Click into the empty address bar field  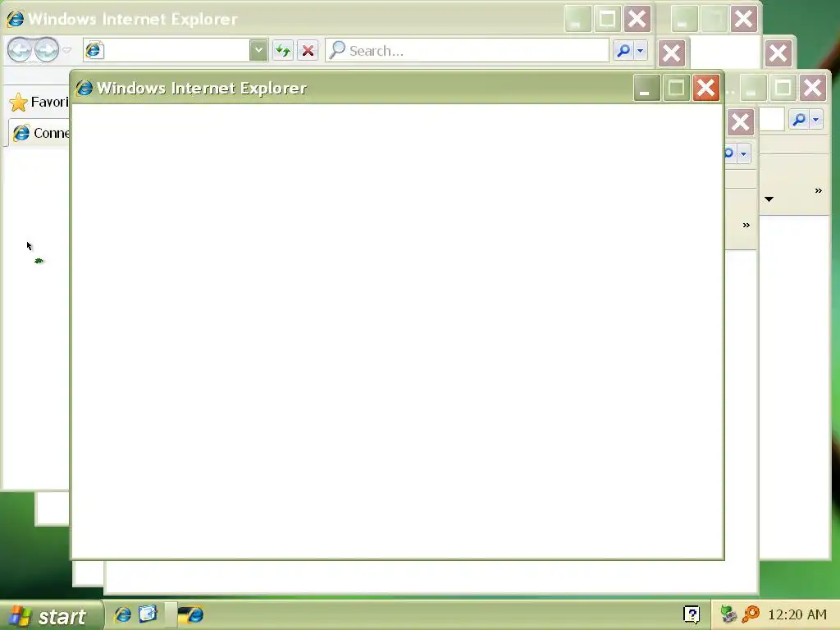(x=176, y=50)
